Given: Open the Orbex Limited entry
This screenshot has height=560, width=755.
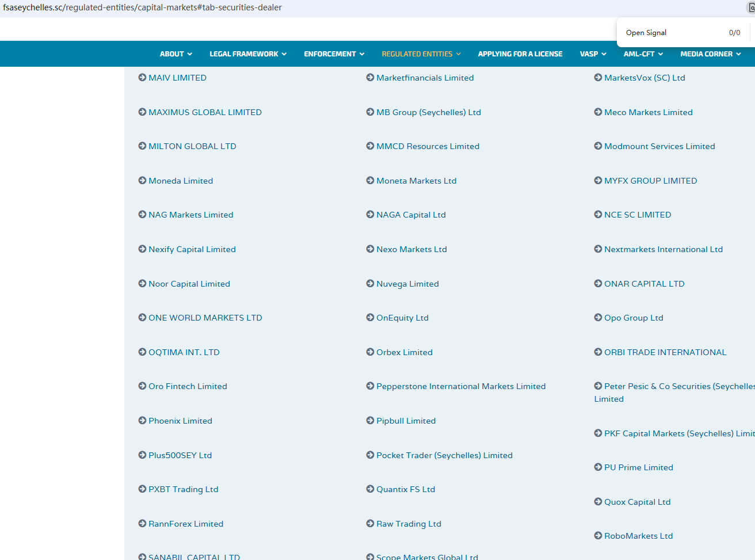Looking at the screenshot, I should tap(405, 352).
